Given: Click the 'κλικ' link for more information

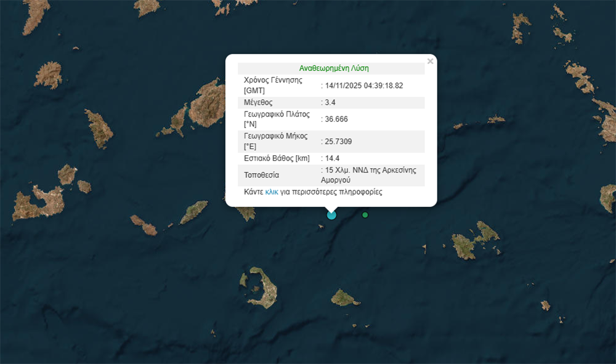Looking at the screenshot, I should (272, 192).
